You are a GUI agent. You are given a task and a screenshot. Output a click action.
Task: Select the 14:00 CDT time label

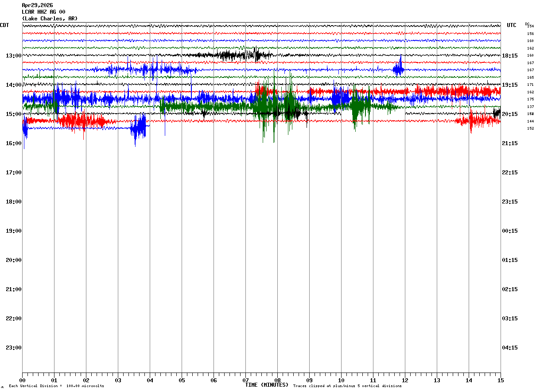pyautogui.click(x=14, y=85)
